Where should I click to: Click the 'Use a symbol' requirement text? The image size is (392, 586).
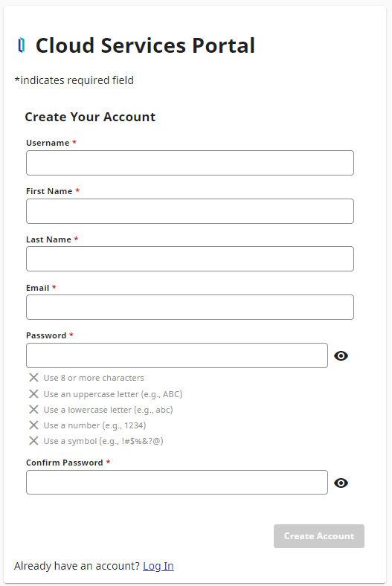(103, 441)
